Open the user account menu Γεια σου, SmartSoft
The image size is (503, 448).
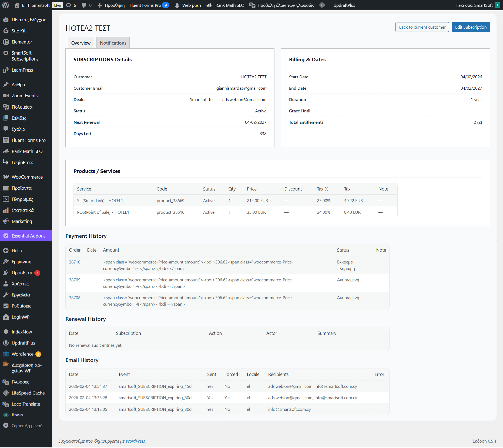pyautogui.click(x=474, y=5)
